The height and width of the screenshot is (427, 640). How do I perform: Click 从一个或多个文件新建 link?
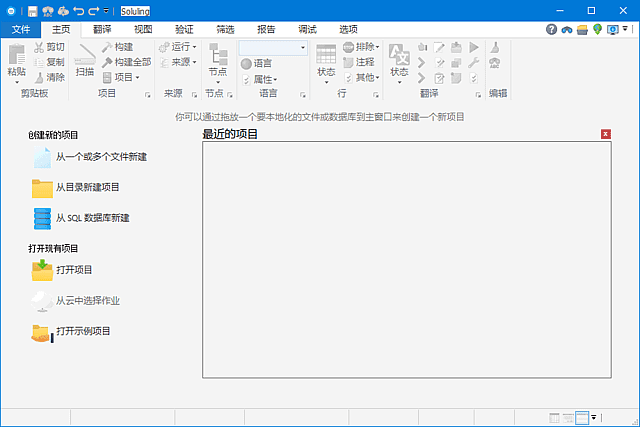pyautogui.click(x=101, y=157)
